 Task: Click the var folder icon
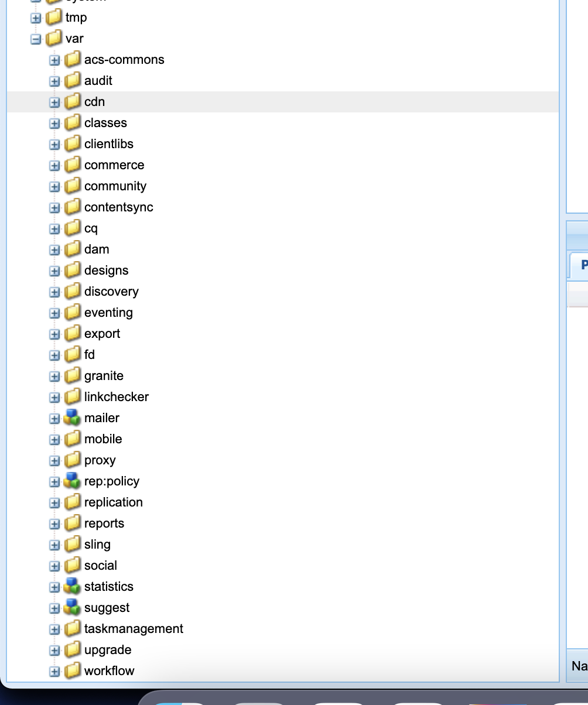53,39
